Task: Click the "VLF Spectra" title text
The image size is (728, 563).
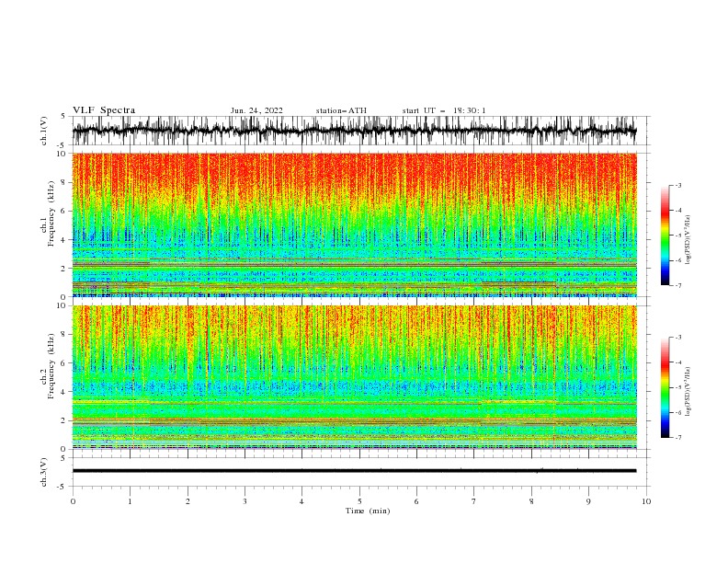Action: tap(104, 110)
